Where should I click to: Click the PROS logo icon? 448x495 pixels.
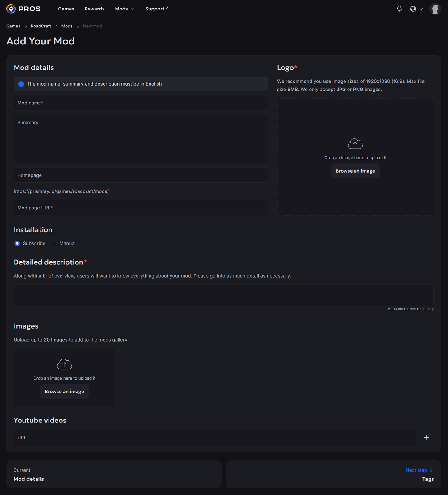(11, 9)
